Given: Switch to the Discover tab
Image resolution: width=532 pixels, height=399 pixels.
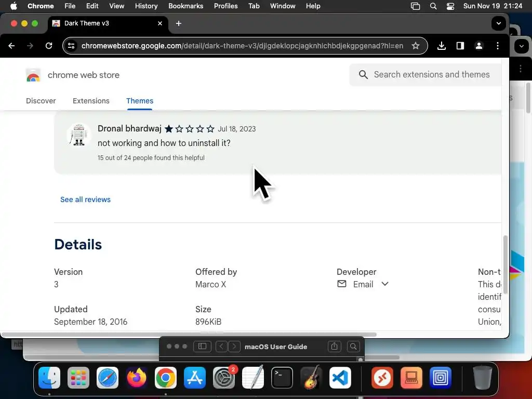Looking at the screenshot, I should tap(41, 101).
